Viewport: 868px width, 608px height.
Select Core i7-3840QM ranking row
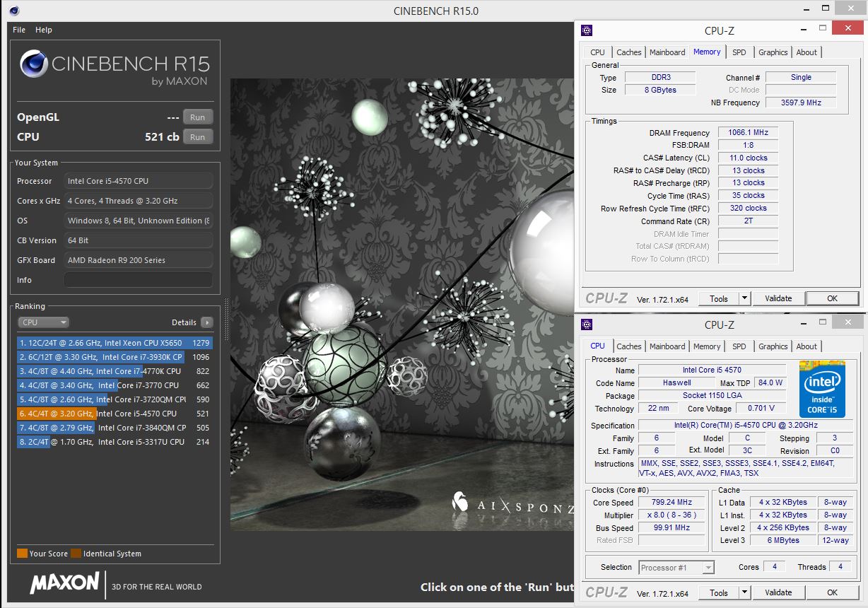[115, 428]
